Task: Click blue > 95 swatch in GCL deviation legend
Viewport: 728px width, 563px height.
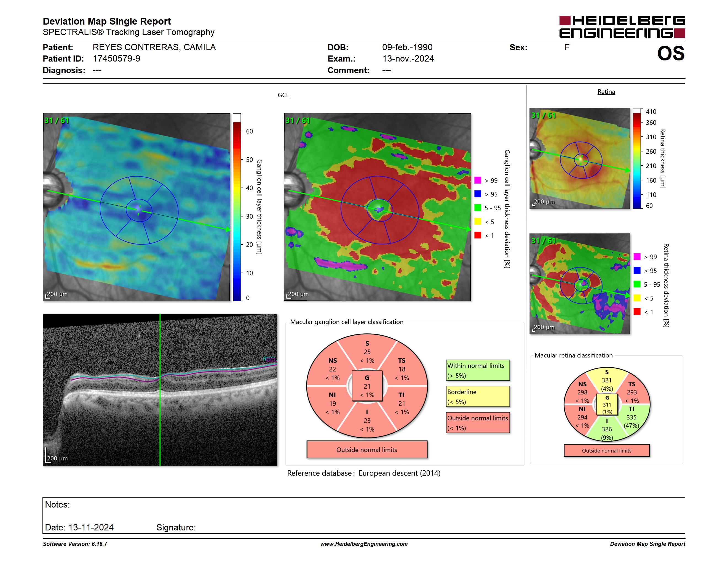Action: pos(478,194)
